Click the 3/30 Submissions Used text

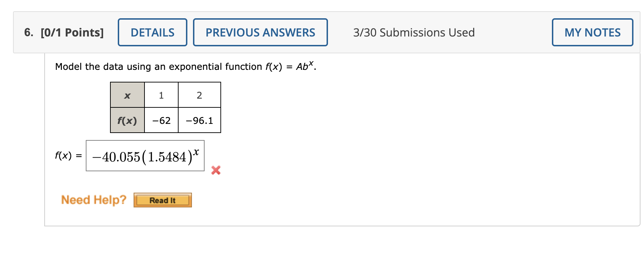click(x=414, y=32)
